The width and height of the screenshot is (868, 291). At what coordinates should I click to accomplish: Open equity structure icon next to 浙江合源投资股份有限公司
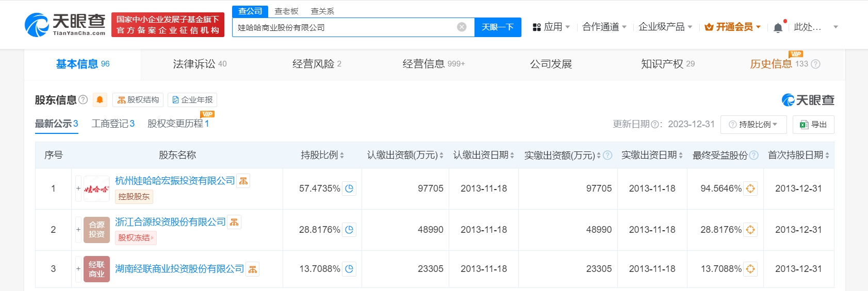(x=234, y=222)
